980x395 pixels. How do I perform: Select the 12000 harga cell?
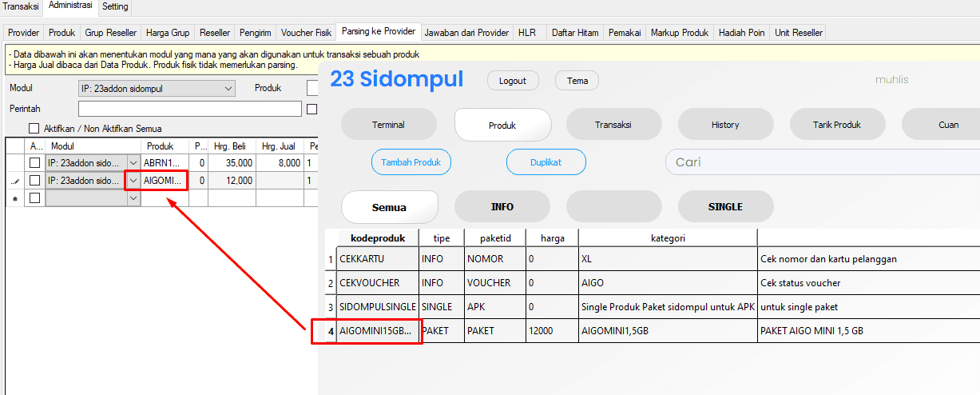552,331
